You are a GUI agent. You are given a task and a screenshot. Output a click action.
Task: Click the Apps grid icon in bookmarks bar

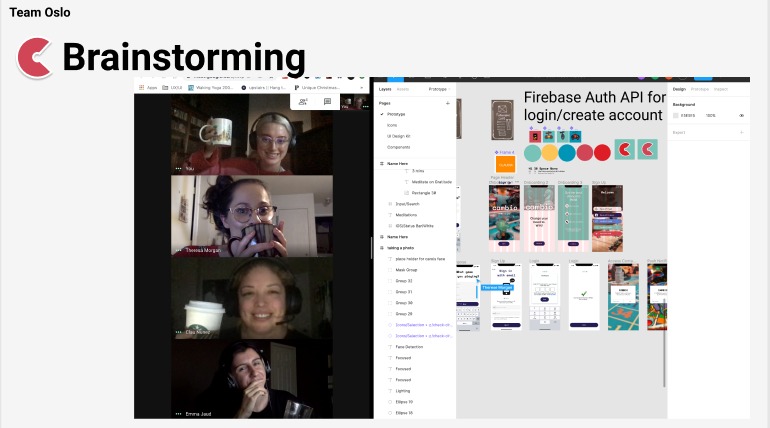tap(141, 87)
